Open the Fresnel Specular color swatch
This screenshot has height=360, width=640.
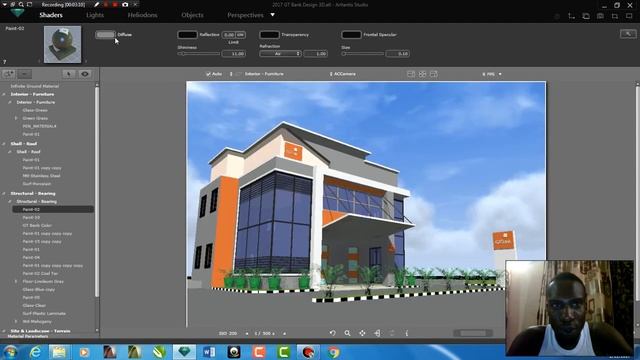(351, 35)
